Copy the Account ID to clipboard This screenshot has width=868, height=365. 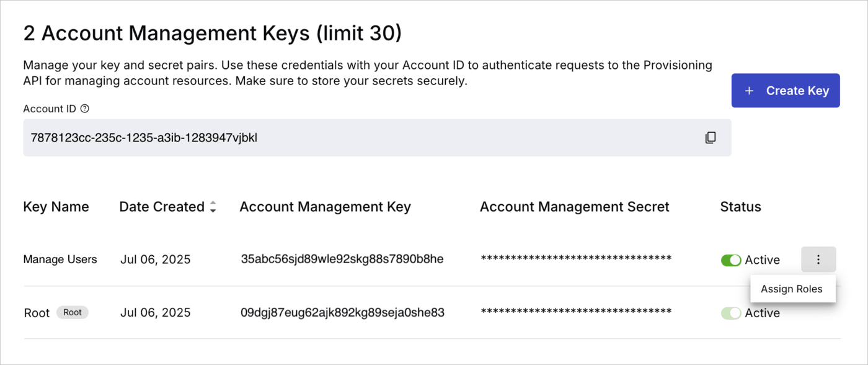click(x=710, y=137)
